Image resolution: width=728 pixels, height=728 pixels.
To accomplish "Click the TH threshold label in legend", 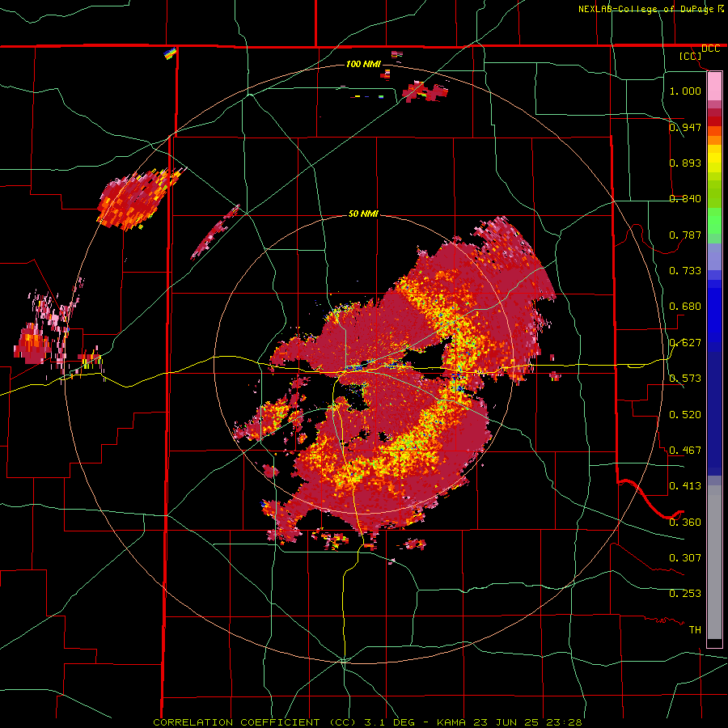I will coord(695,629).
